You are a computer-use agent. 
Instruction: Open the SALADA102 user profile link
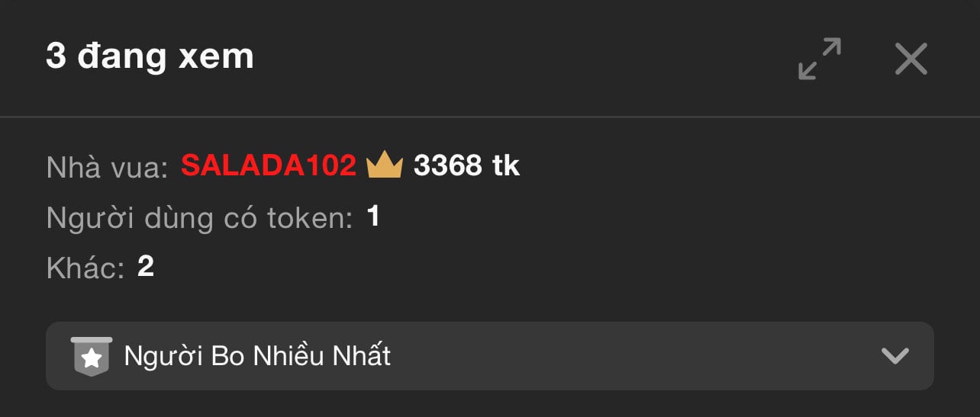click(x=269, y=165)
